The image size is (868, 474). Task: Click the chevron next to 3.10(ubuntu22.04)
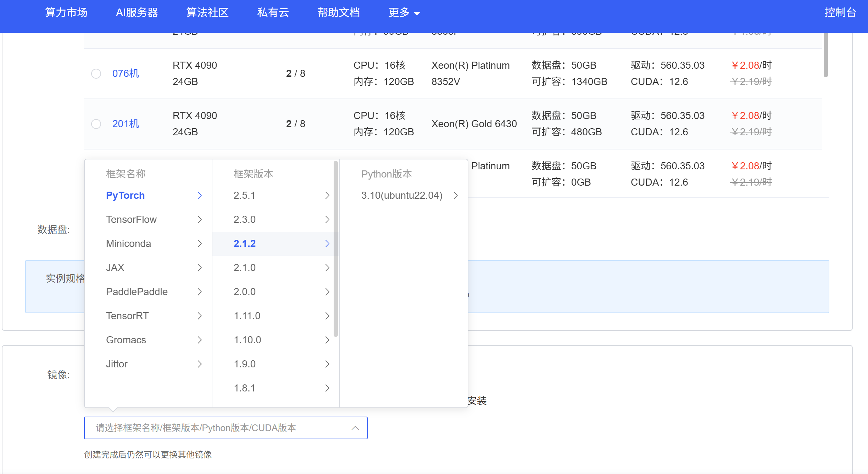point(456,196)
